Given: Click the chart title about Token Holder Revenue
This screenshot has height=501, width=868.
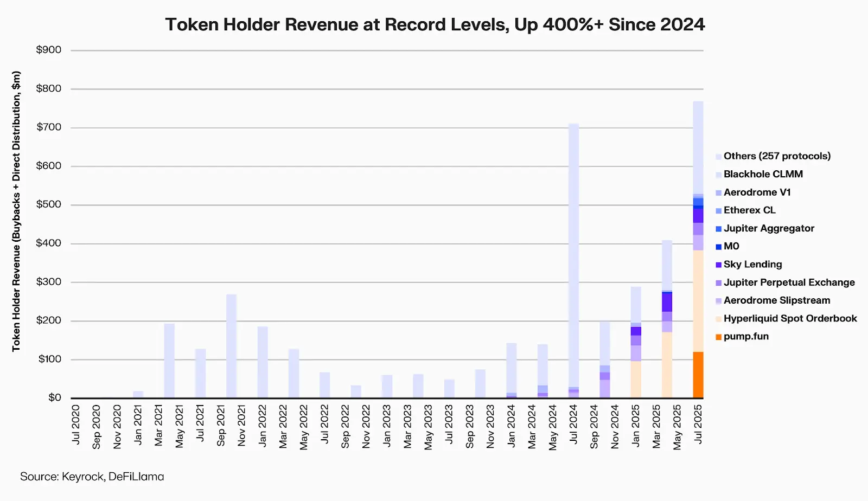Looking at the screenshot, I should [435, 24].
